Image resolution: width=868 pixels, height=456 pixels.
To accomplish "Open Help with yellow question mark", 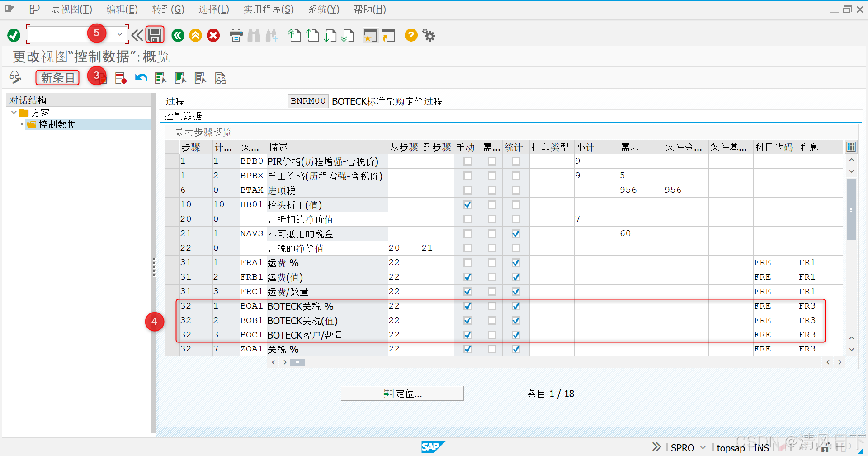I will (x=411, y=35).
